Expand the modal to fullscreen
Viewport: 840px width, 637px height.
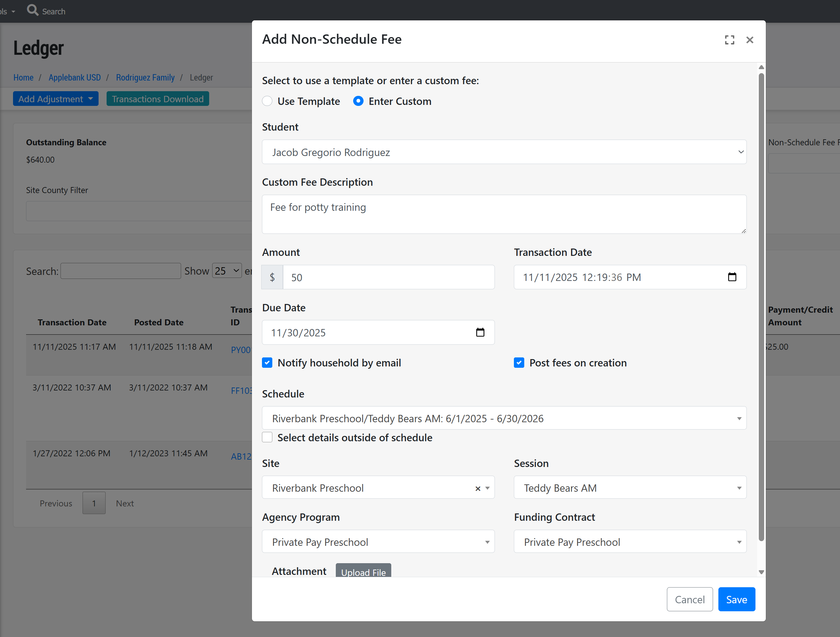point(729,40)
